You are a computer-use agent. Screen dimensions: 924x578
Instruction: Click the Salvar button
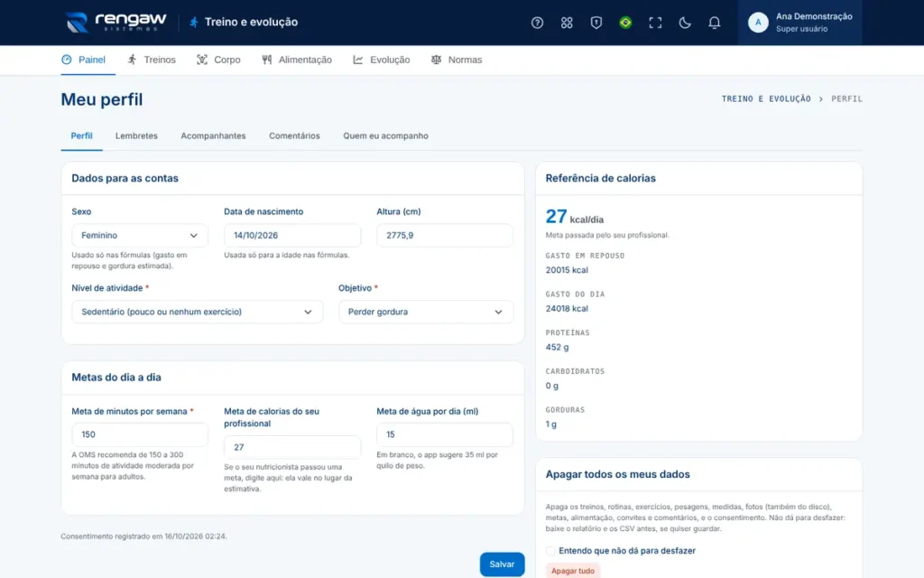click(502, 564)
